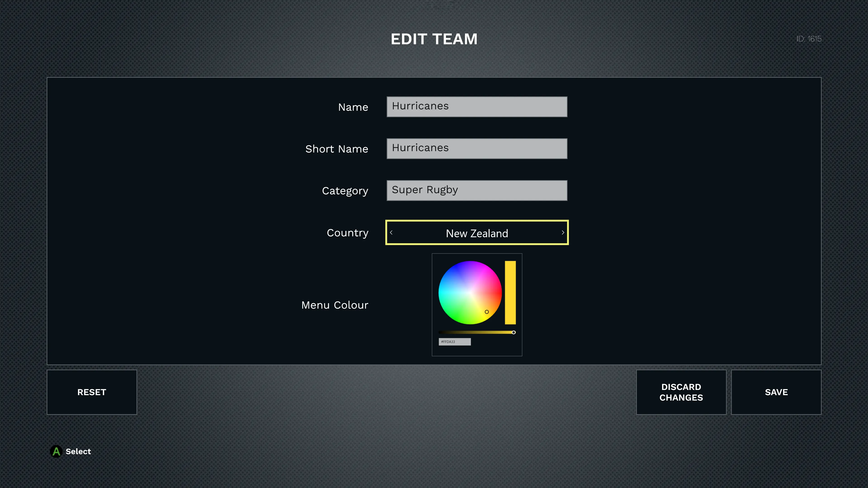Click the DISCARD CHANGES button
868x488 pixels.
[681, 392]
